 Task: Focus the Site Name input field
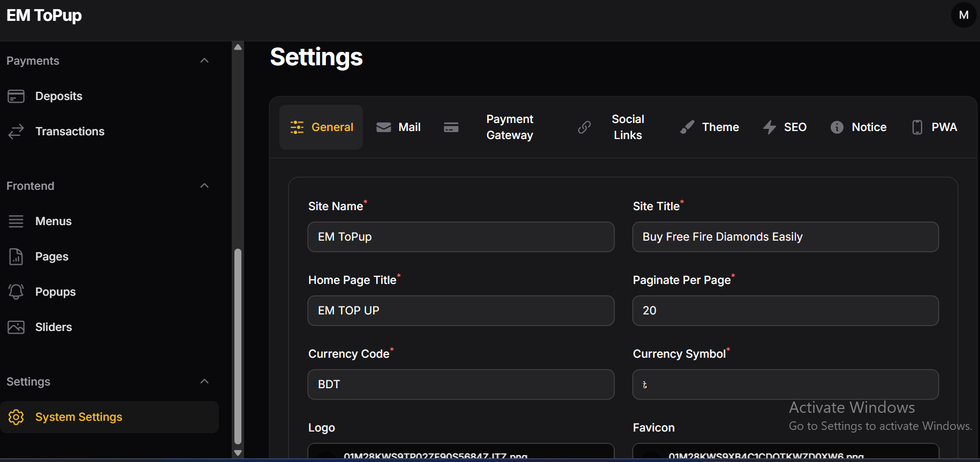point(461,237)
